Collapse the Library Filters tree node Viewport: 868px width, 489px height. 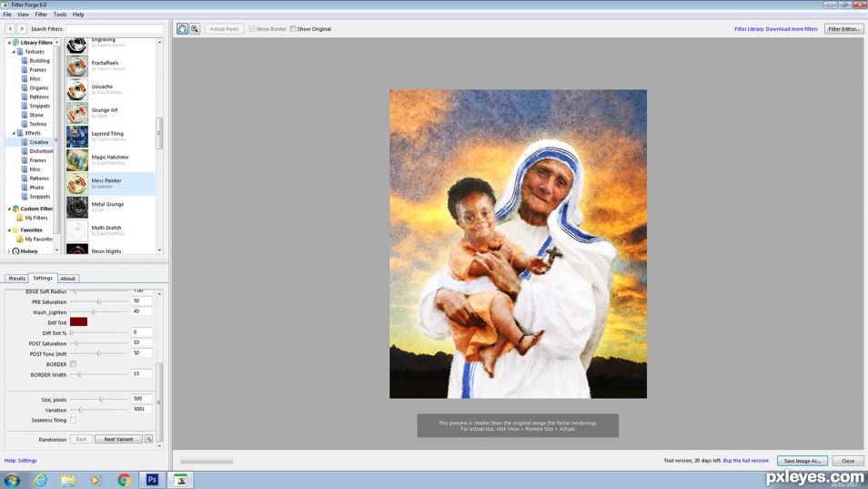[x=9, y=42]
